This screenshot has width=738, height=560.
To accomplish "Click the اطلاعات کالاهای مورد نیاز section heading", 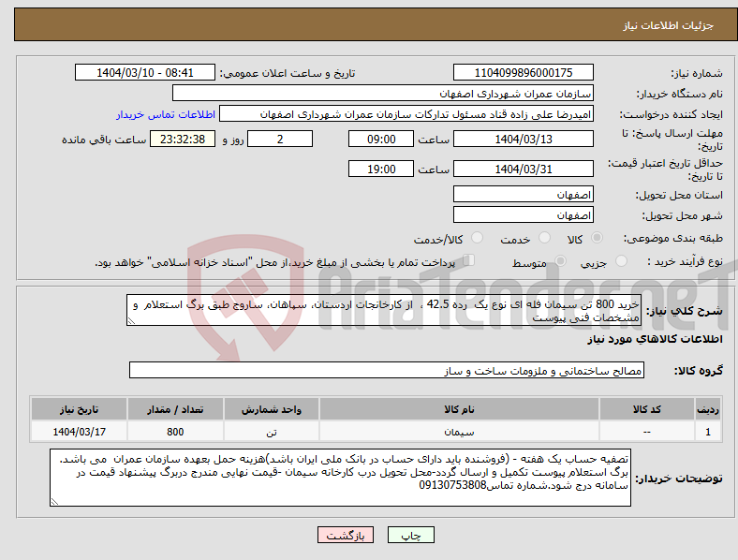I will (655, 339).
